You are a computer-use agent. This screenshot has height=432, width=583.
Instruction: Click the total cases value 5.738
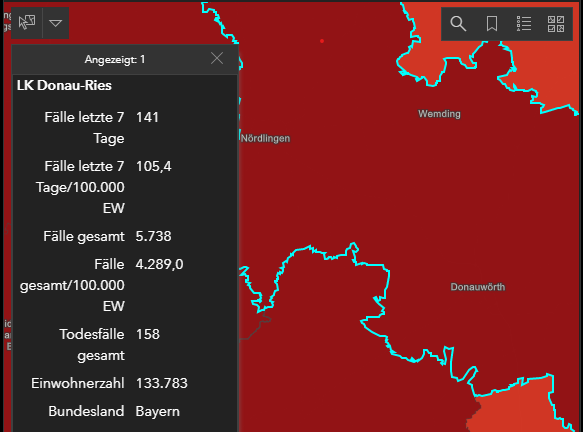pos(154,236)
